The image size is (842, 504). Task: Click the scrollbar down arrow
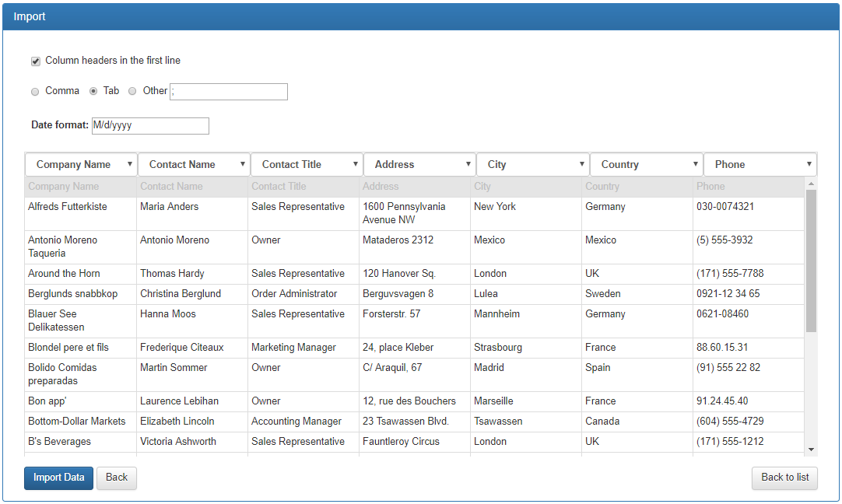coord(811,449)
